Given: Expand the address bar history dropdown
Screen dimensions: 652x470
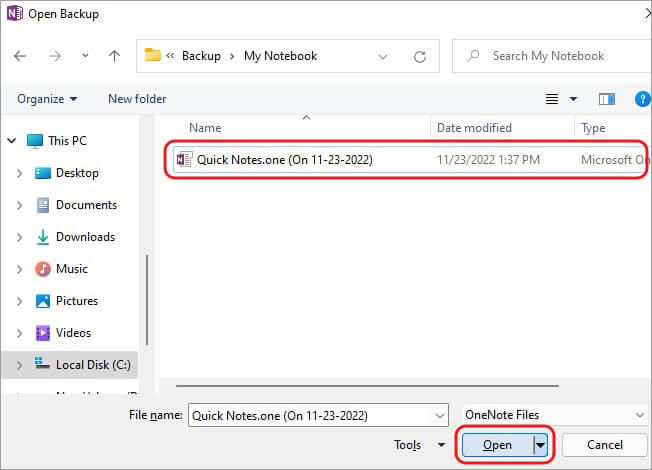Looking at the screenshot, I should tap(383, 57).
